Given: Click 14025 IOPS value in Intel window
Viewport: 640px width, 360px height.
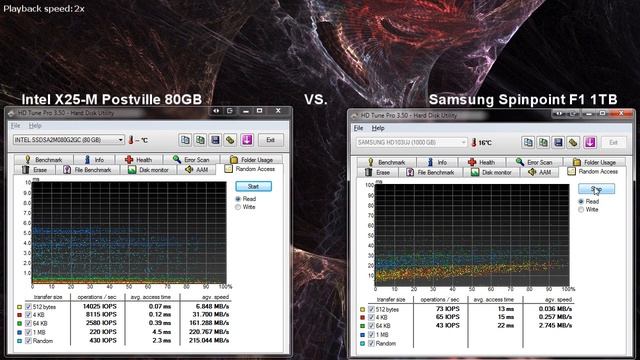Looking at the screenshot, I should (x=99, y=306).
